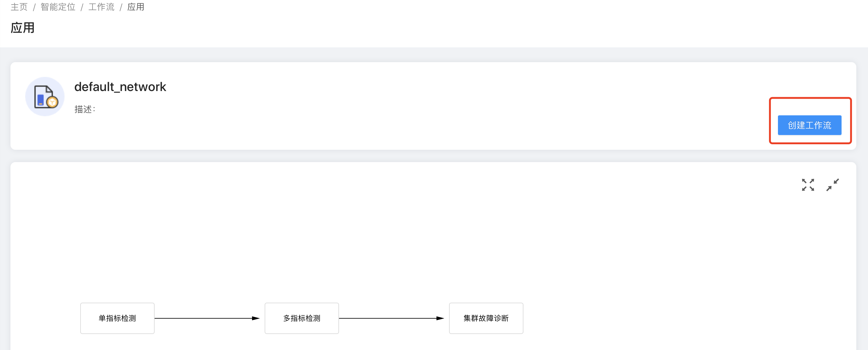Toggle the canvas back to normal size
This screenshot has height=350, width=868.
coord(832,185)
